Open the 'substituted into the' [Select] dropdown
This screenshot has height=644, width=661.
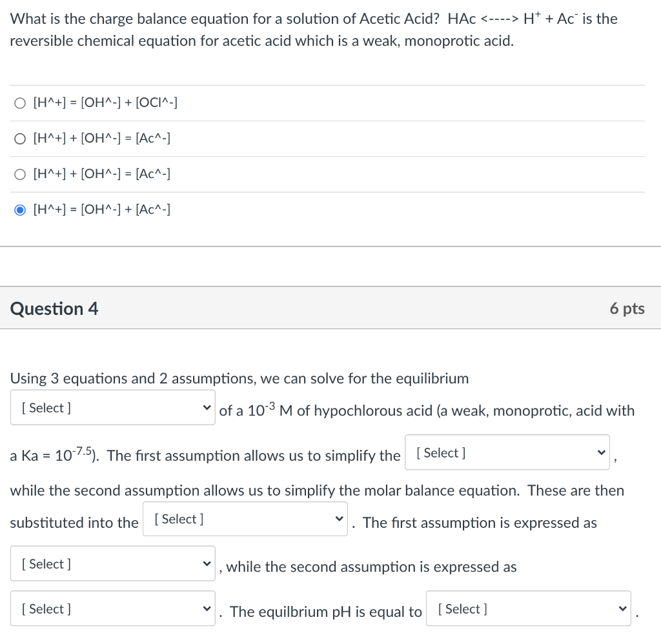(245, 518)
